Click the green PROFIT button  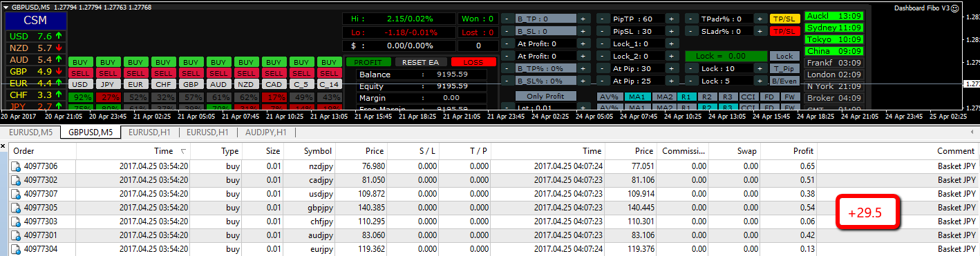coord(368,62)
